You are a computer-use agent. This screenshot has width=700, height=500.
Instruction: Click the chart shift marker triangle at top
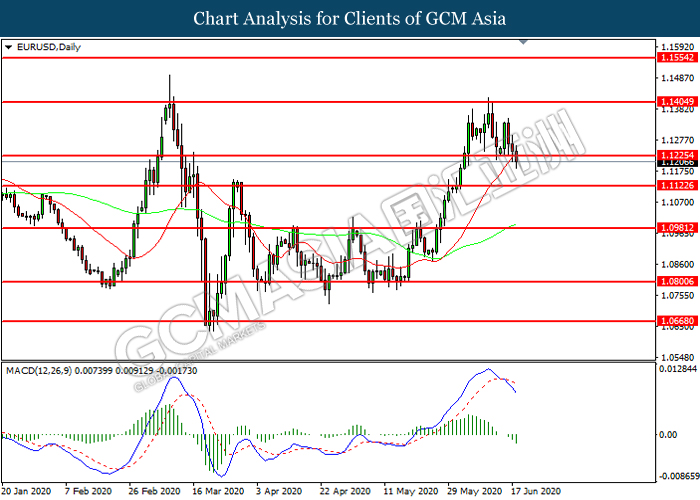524,42
